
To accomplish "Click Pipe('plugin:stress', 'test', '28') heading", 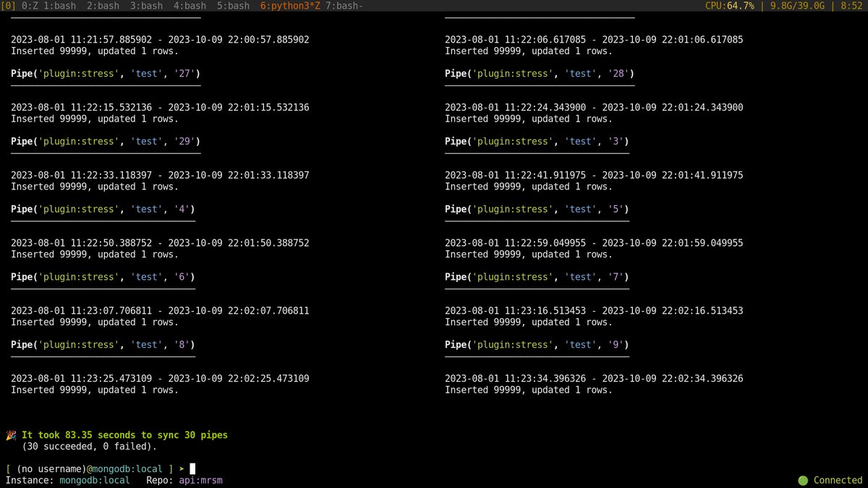I will (x=540, y=74).
